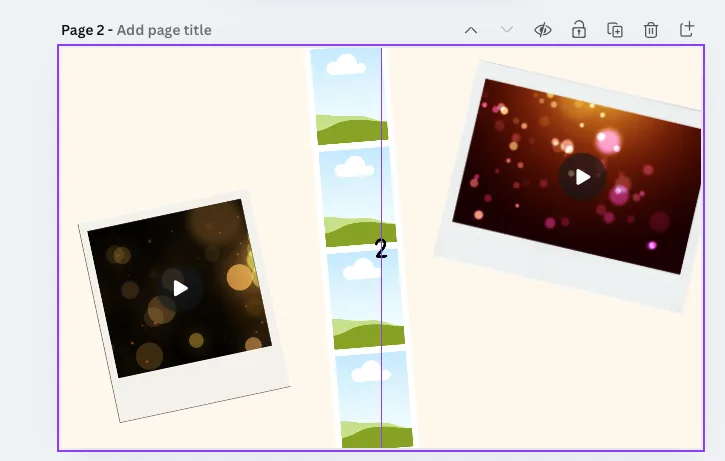Screen dimensions: 725x461
Task: Select the top frame of the film strip
Action: coord(349,96)
